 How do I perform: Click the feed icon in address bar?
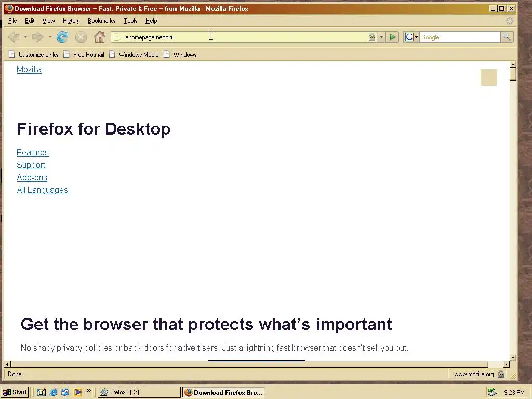coord(372,37)
